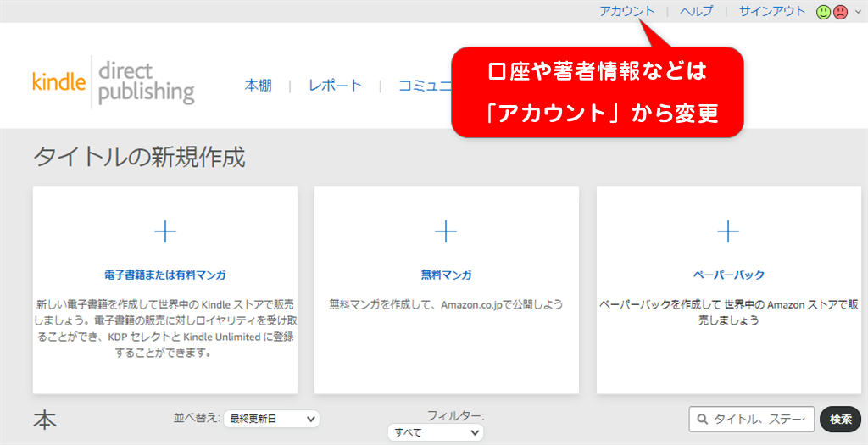Open the フィルター すべて dropdown

[436, 433]
